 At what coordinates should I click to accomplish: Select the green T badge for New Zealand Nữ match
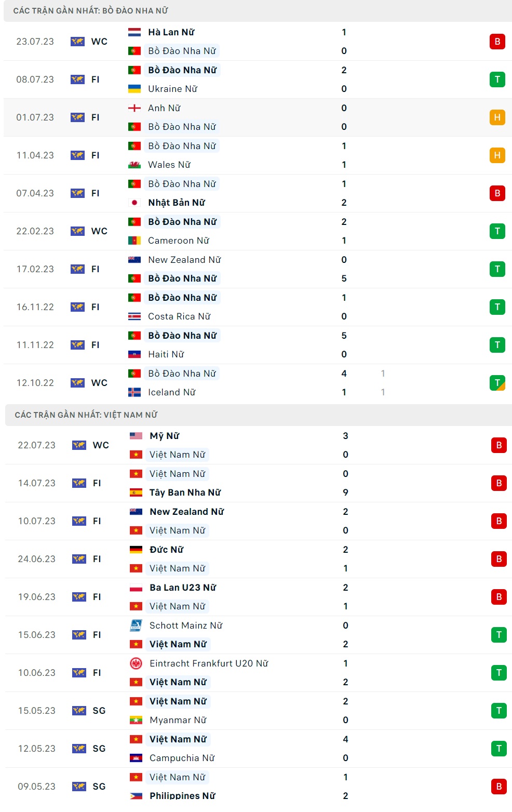(x=498, y=269)
